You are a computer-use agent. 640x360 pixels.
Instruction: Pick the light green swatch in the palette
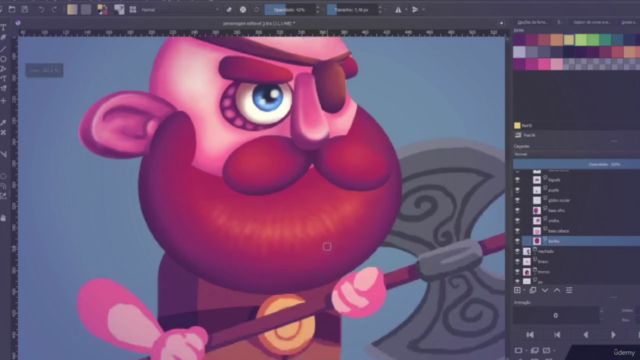(581, 40)
